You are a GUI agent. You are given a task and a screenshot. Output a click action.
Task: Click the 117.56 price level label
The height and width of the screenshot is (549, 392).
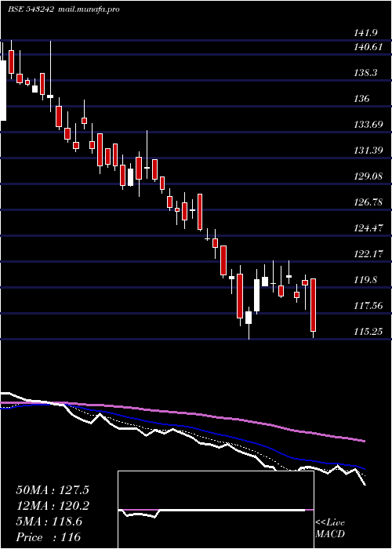click(x=368, y=306)
